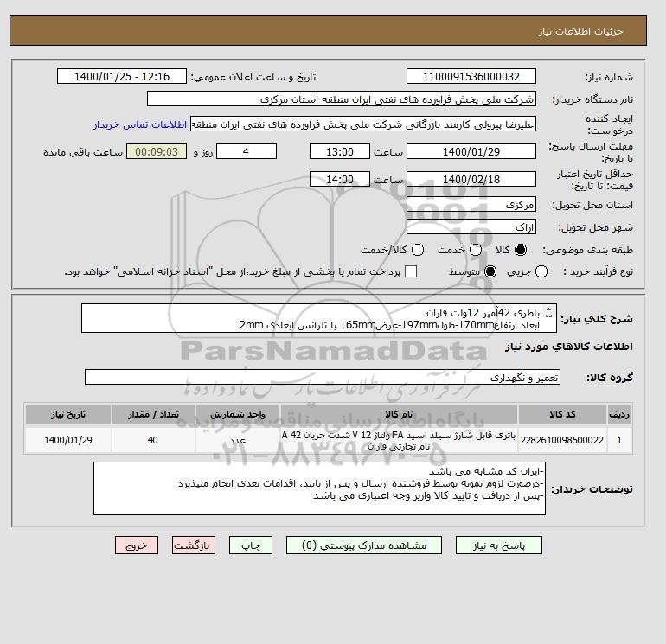Click the تاریخ نیاز column header
666x644 pixels.
[x=68, y=414]
